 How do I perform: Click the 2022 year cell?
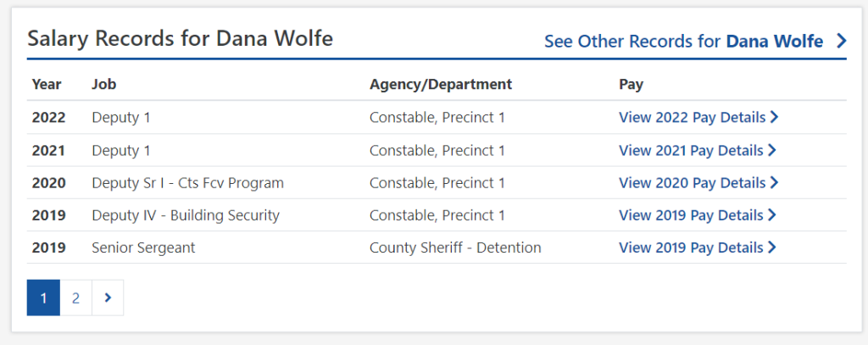click(x=48, y=118)
